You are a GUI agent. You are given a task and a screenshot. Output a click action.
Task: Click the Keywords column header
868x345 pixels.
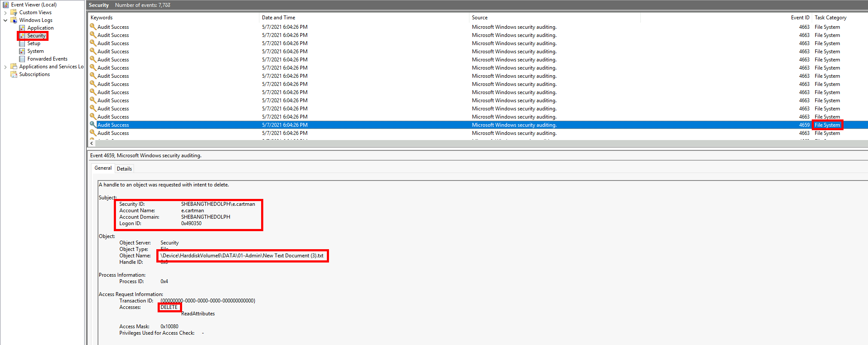102,18
